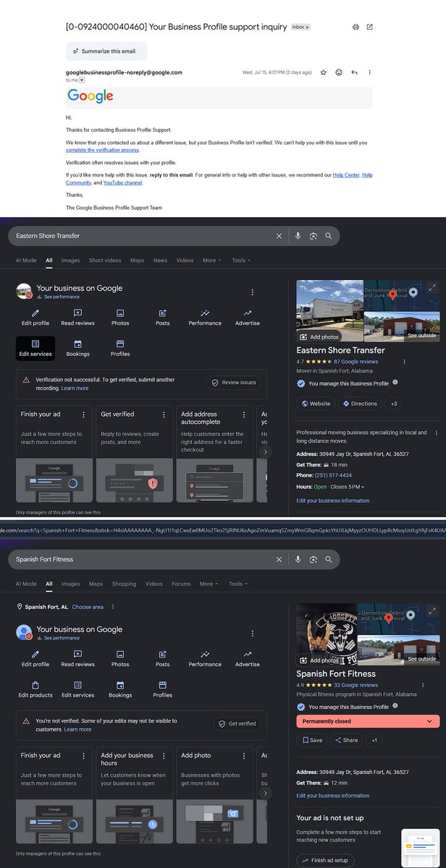Open Shopping tab in Spanish Fort Fitness search

click(x=124, y=584)
